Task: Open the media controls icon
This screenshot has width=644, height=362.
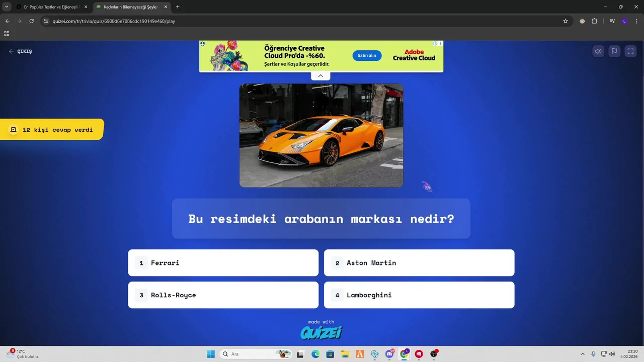Action: tap(612, 21)
